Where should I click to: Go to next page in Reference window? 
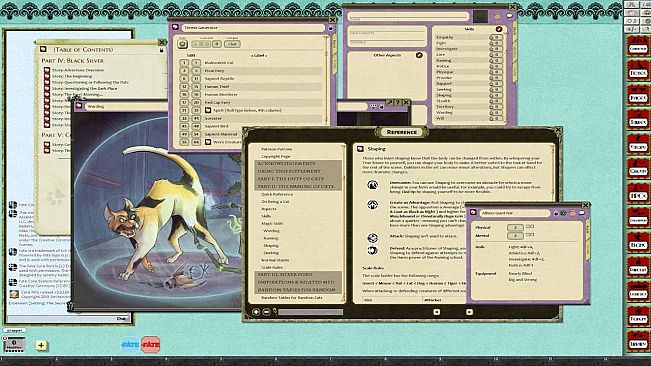click(x=469, y=312)
